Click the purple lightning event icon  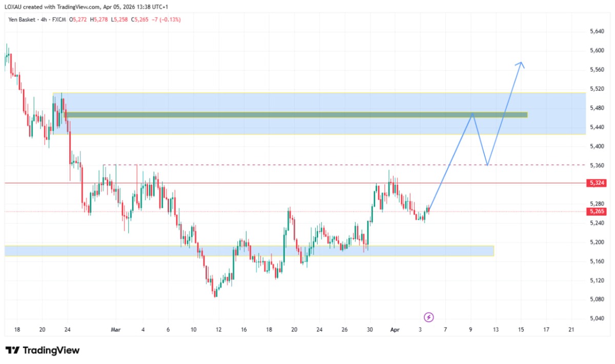(x=429, y=317)
